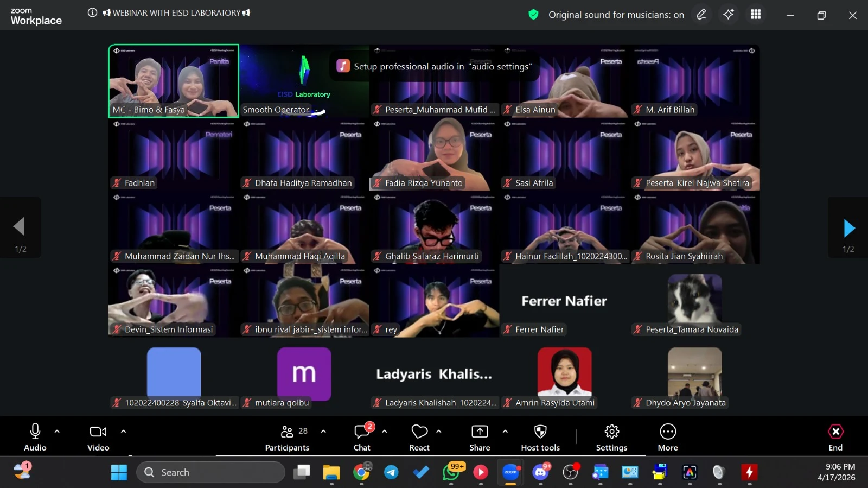Open the React heart menu
Screen dimensions: 868x488
[x=419, y=437]
